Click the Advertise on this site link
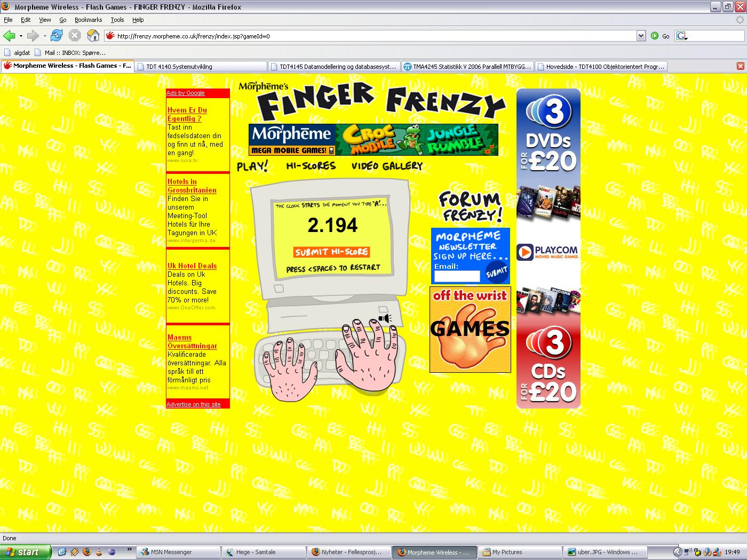747x560 pixels. tap(193, 404)
